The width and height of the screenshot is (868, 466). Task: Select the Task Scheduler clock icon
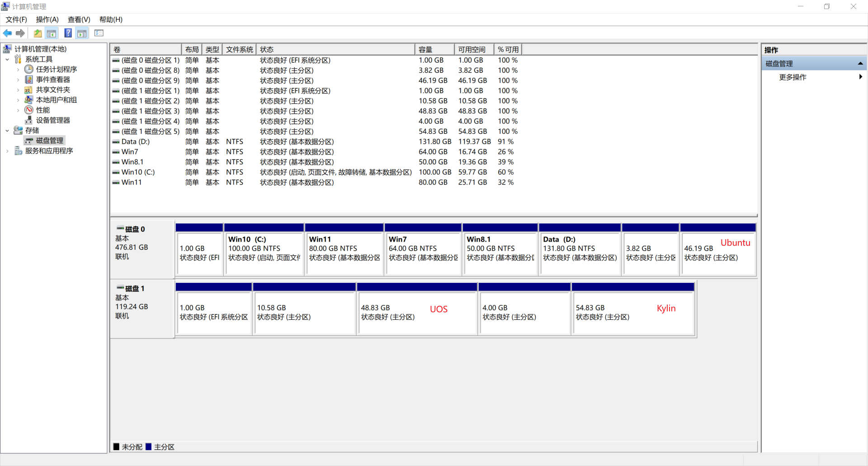click(29, 69)
